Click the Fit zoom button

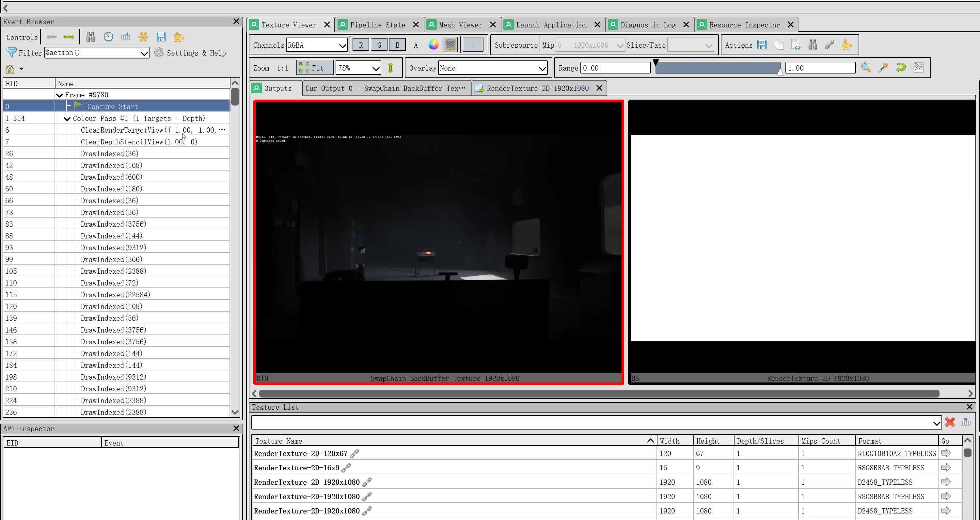(315, 68)
